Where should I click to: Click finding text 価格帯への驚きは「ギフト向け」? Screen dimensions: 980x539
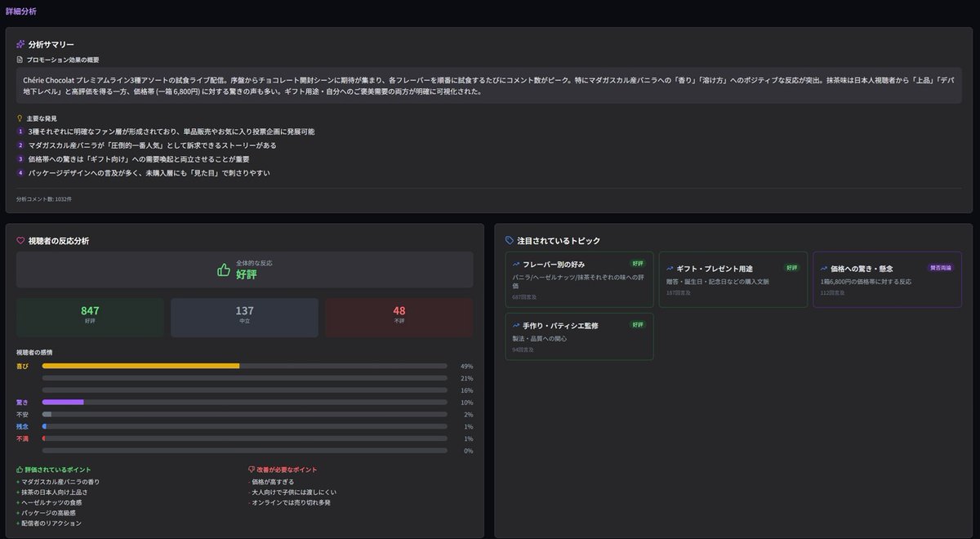click(139, 159)
